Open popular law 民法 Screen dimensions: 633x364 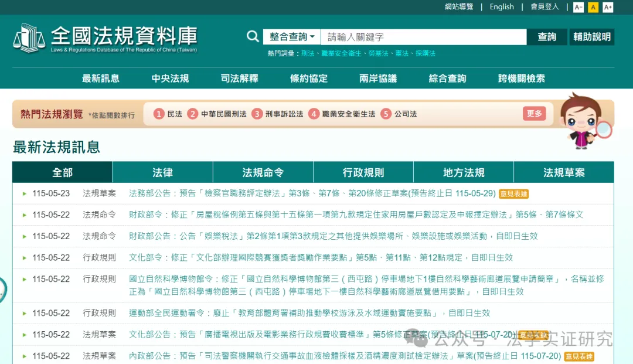tap(175, 114)
